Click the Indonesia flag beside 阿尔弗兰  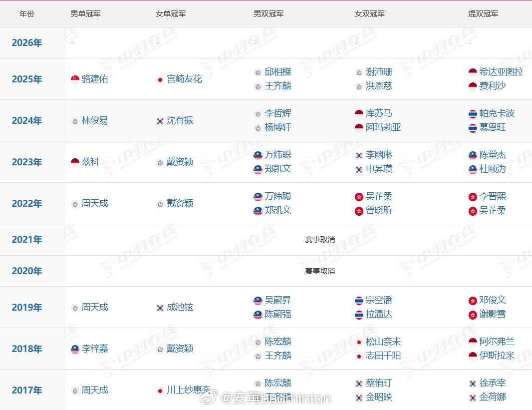[x=473, y=342]
